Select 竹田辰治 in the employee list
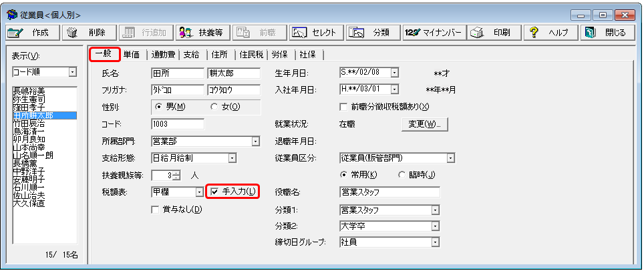This screenshot has width=644, height=271. 29,123
